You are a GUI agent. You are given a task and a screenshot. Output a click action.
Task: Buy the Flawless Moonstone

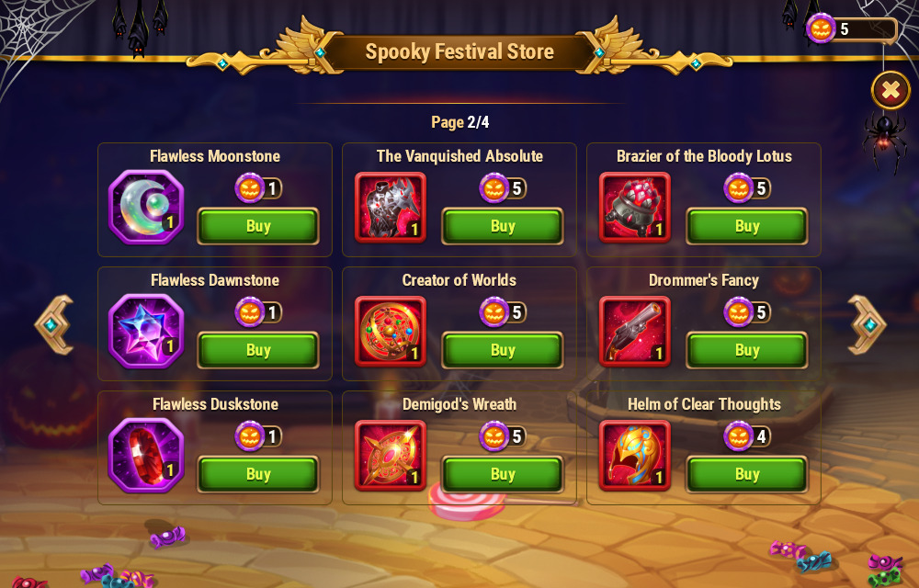click(258, 226)
